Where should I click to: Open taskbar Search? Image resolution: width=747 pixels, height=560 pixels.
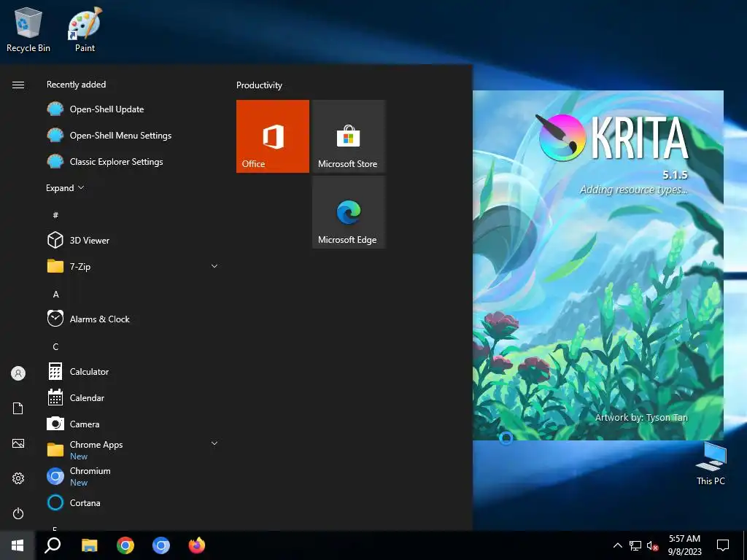(x=53, y=545)
